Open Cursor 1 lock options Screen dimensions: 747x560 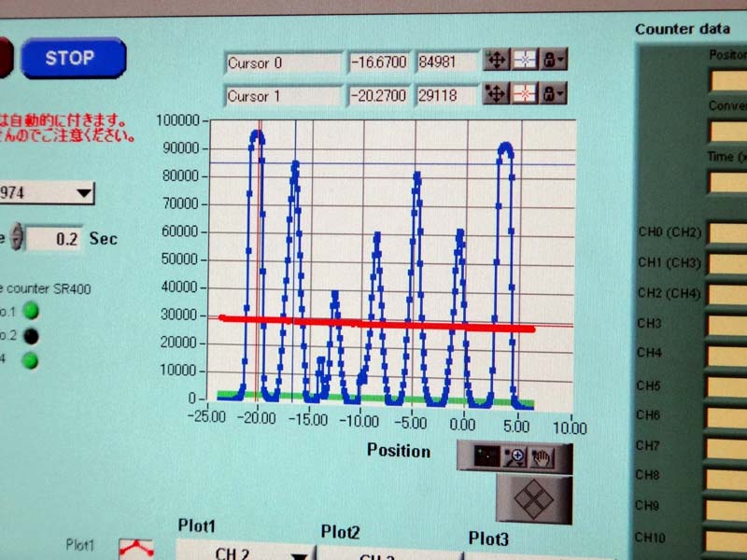pos(555,94)
